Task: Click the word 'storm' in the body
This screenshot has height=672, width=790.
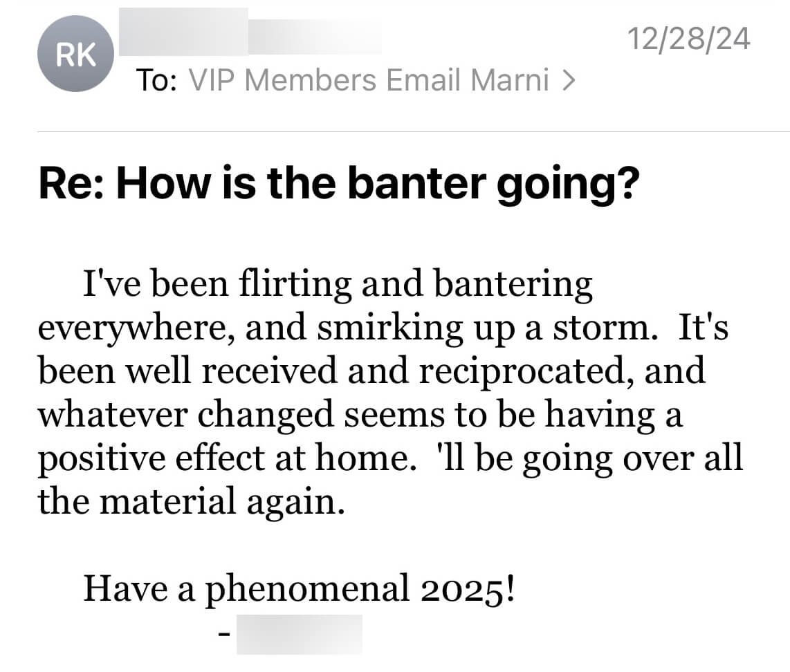Action: coord(602,328)
